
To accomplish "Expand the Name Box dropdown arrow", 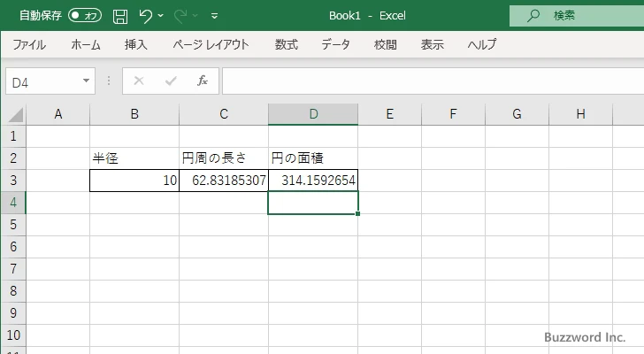I will coord(87,81).
